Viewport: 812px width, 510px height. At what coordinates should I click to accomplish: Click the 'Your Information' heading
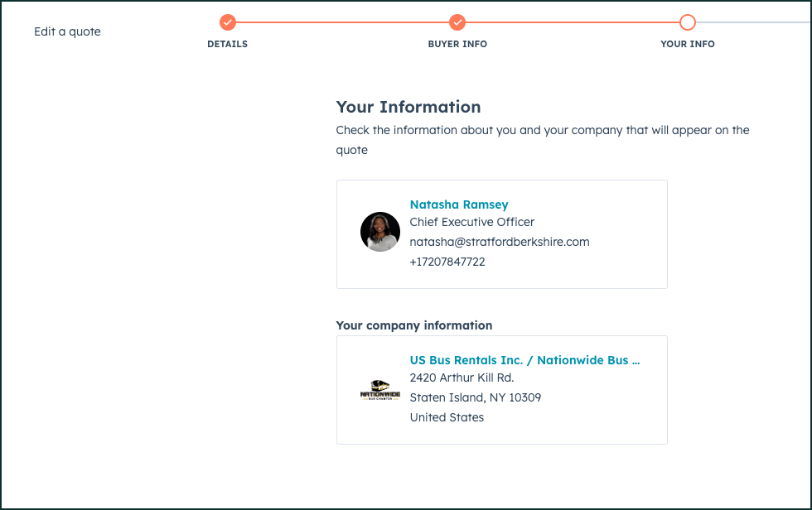pos(408,107)
